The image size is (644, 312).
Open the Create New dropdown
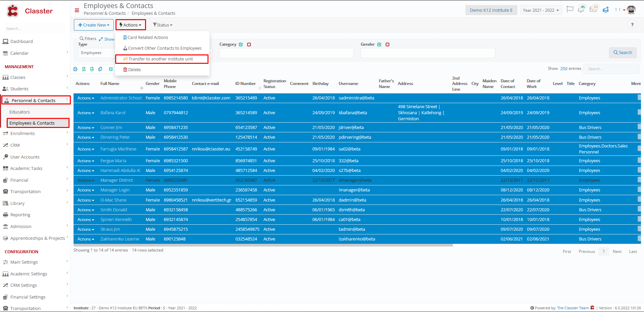94,25
